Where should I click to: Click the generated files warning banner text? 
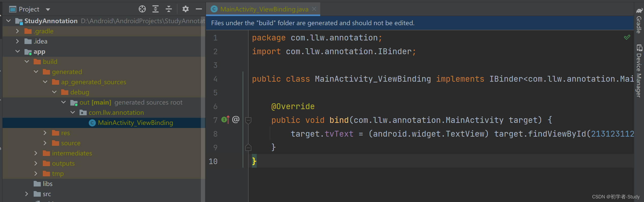[313, 23]
